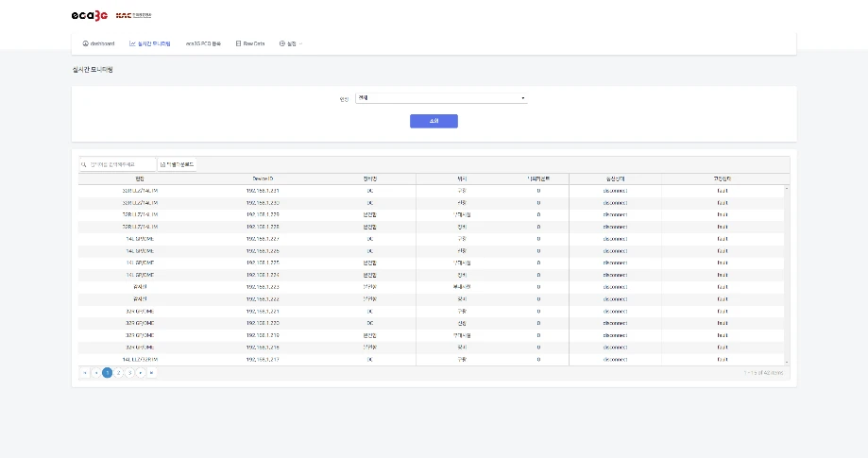Select Device ID cell 192.168.1.227

pos(263,239)
